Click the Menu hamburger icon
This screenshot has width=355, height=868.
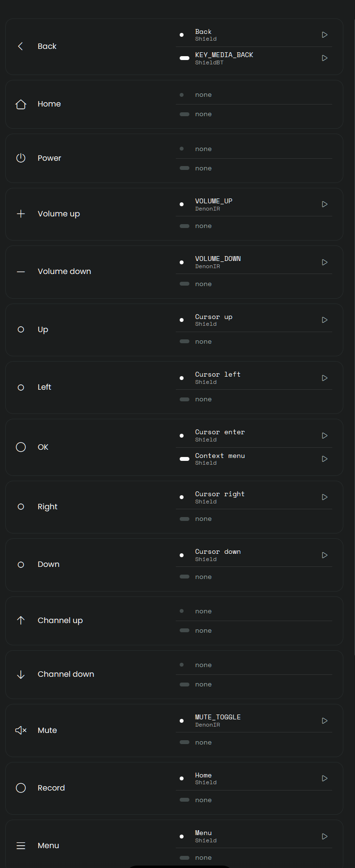[x=21, y=846]
